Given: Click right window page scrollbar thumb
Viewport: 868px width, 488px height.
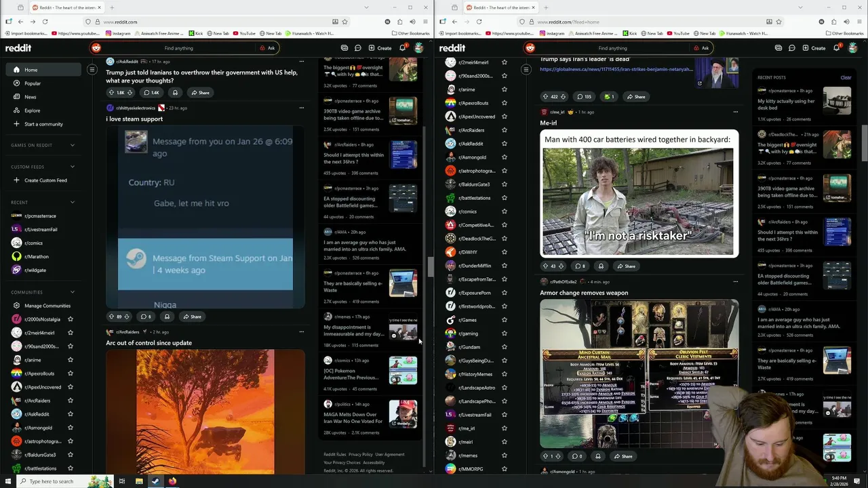Looking at the screenshot, I should [865, 144].
